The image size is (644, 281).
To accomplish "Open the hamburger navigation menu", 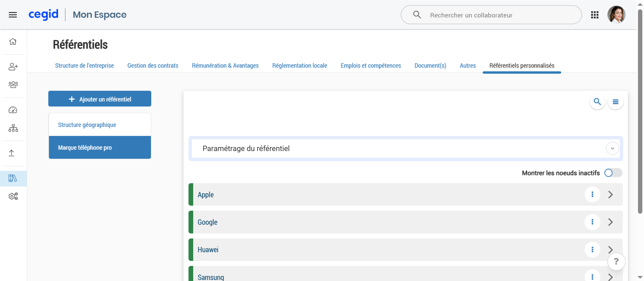I will (13, 15).
